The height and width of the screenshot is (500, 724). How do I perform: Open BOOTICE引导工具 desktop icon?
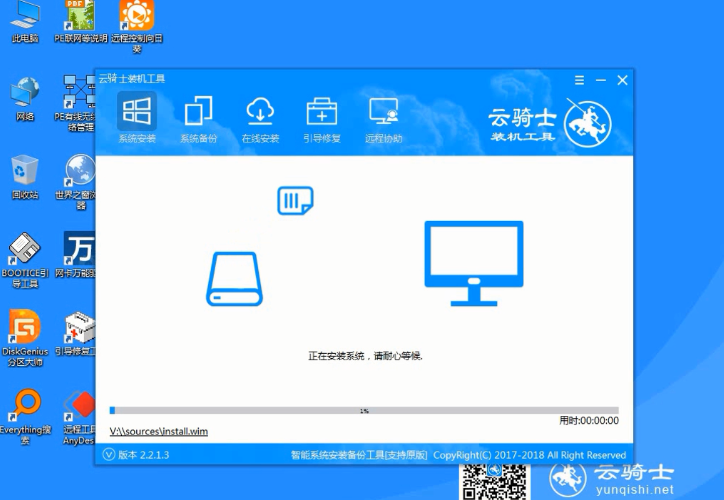(x=25, y=260)
